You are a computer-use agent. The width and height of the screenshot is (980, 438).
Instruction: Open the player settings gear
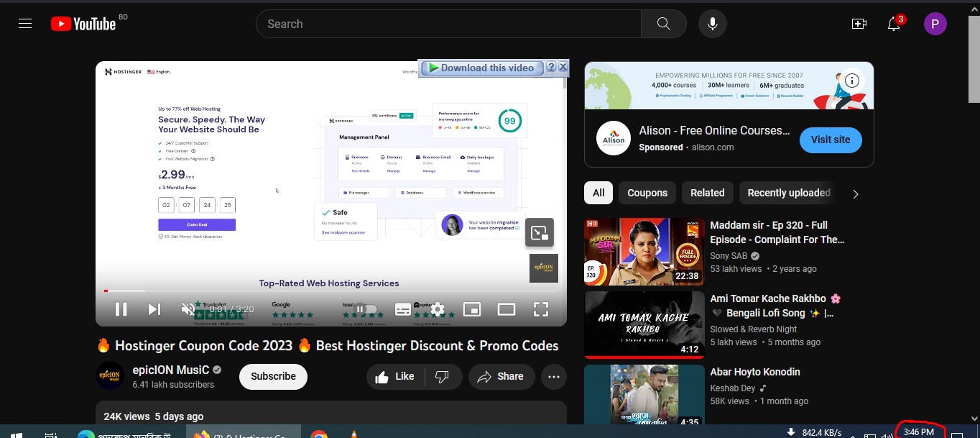pyautogui.click(x=438, y=309)
